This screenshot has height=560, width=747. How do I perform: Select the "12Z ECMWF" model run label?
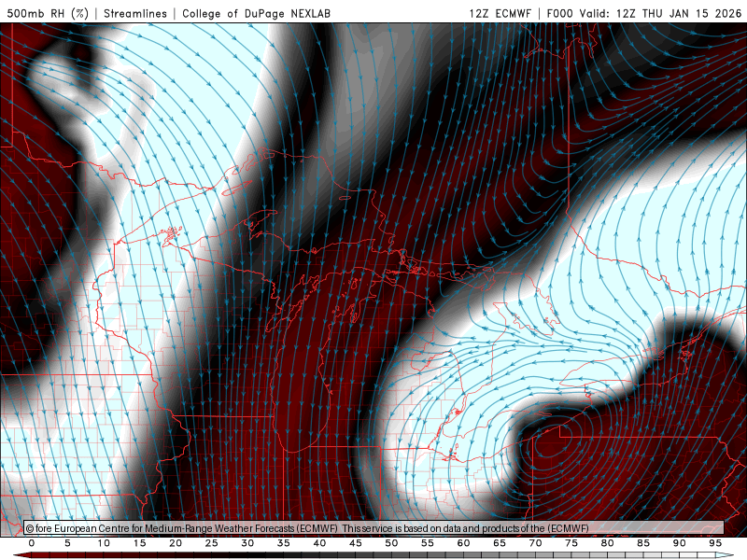coord(500,13)
